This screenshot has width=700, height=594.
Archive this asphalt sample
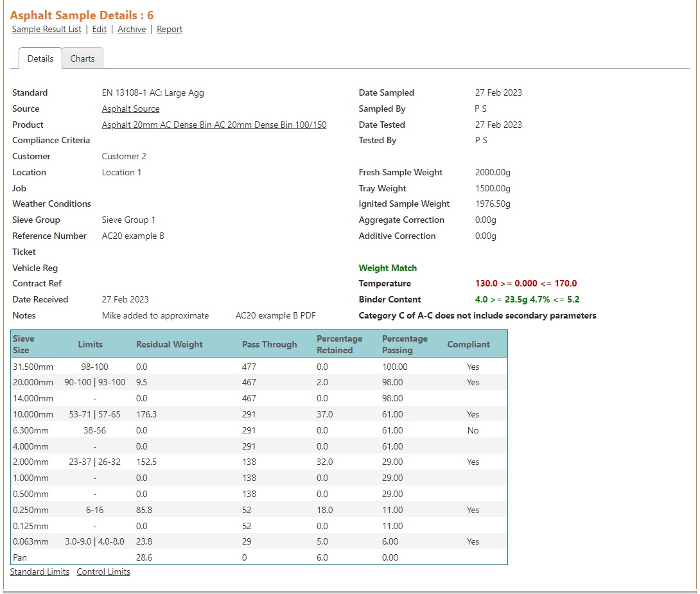point(131,30)
